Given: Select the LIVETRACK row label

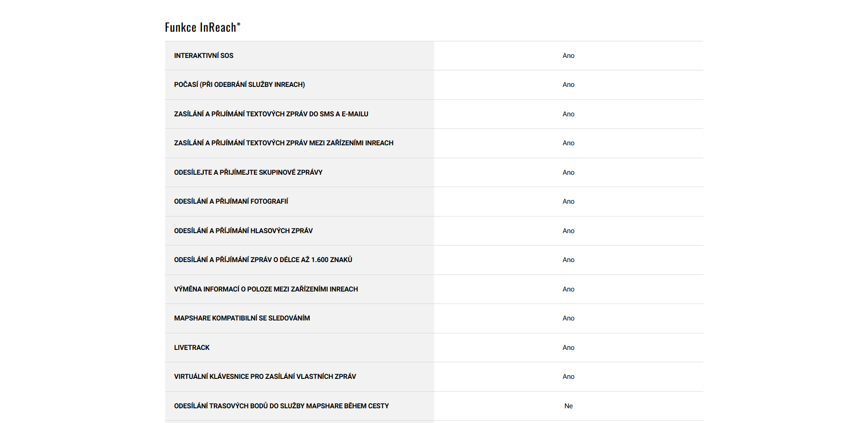Looking at the screenshot, I should (x=192, y=348).
